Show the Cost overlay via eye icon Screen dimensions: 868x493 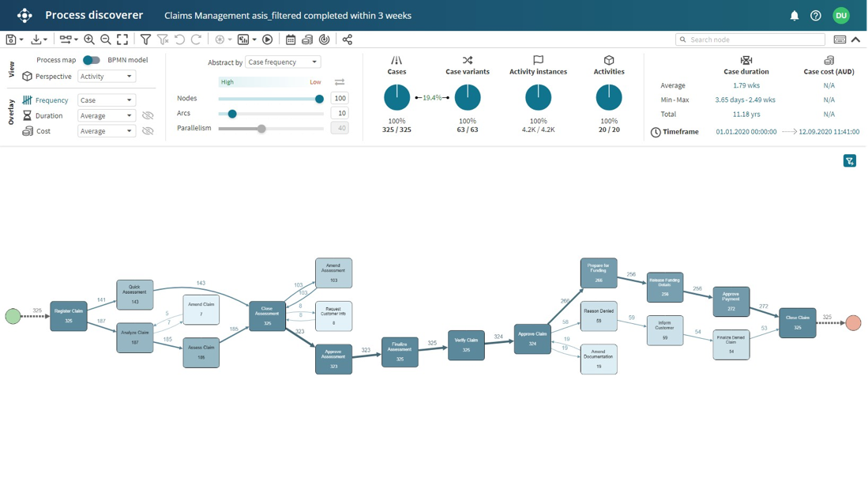coord(148,131)
